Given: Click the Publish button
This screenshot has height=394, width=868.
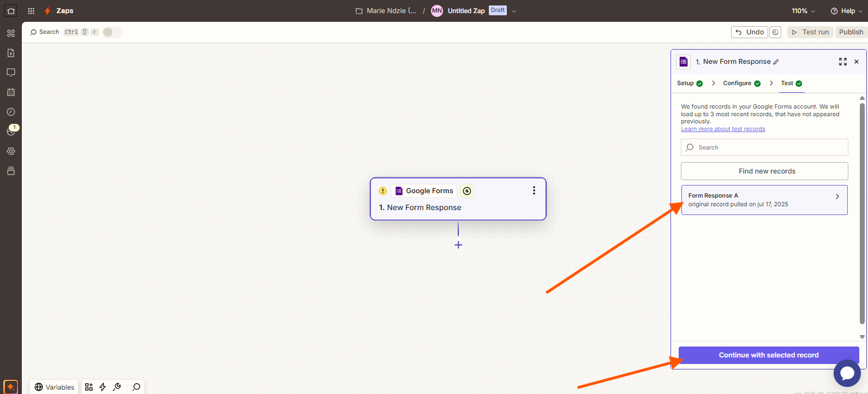Looking at the screenshot, I should coord(851,32).
